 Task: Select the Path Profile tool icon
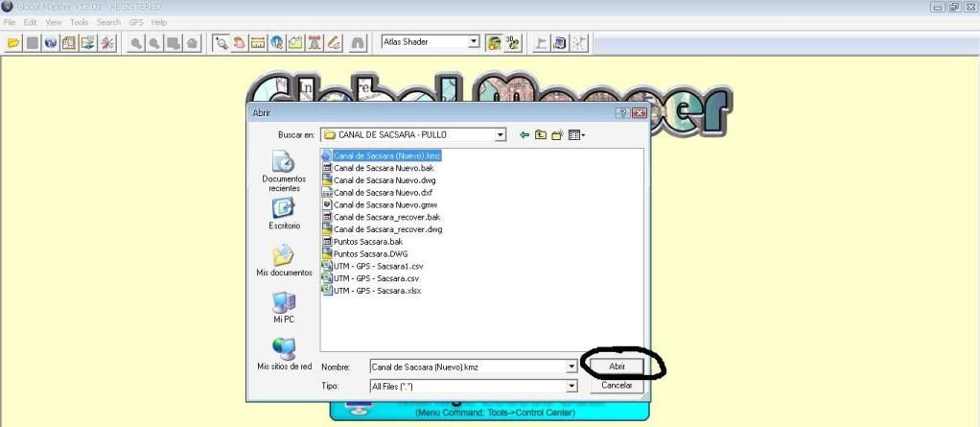pos(295,42)
